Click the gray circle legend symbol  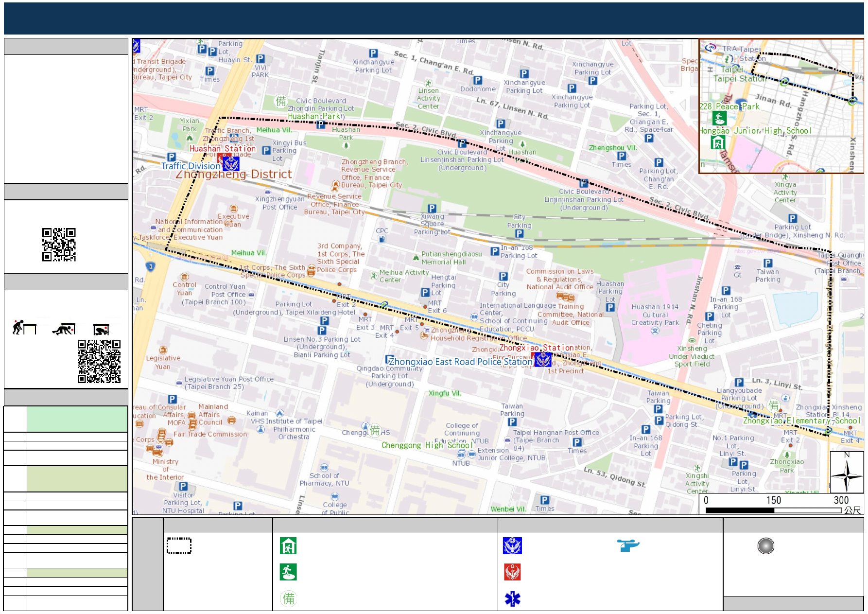(765, 546)
